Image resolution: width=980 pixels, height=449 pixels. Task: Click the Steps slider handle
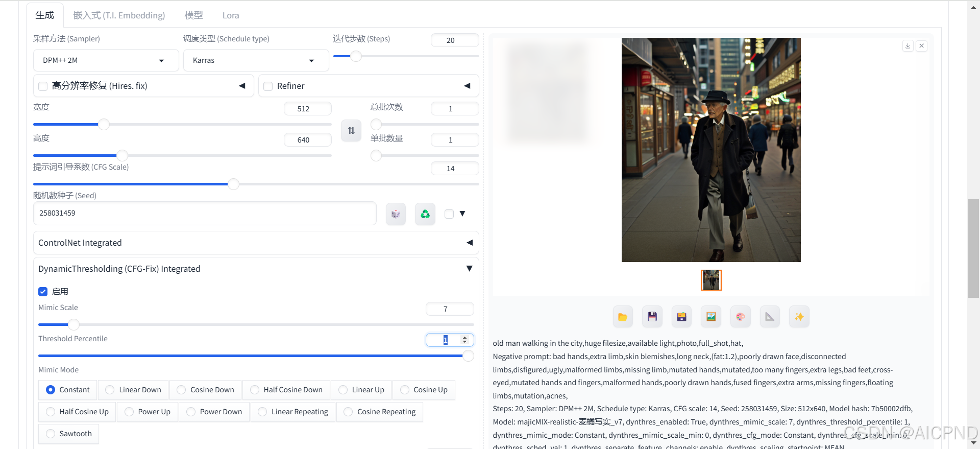[356, 56]
